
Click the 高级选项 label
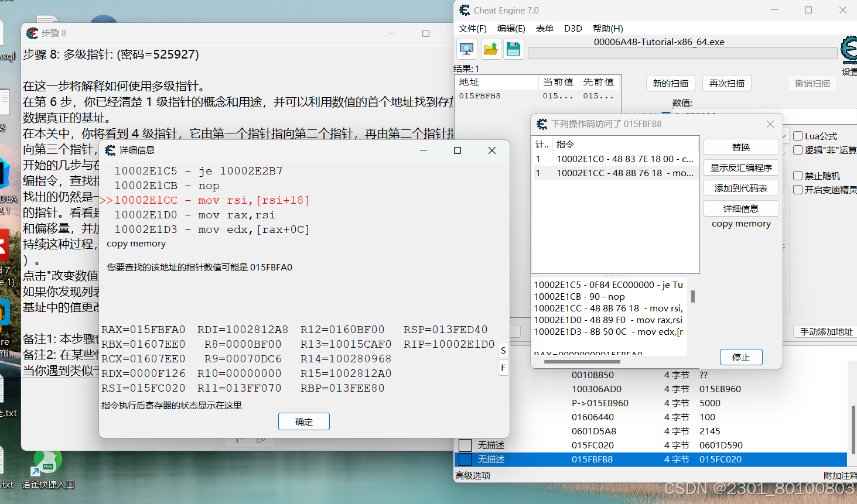(x=473, y=475)
